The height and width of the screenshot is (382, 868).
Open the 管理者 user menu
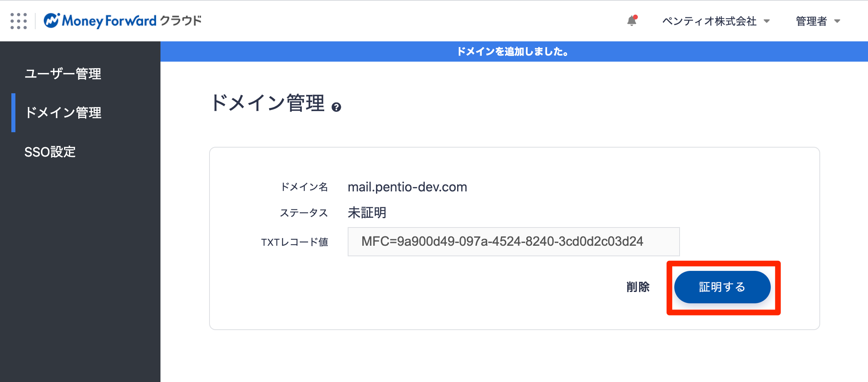[x=818, y=21]
